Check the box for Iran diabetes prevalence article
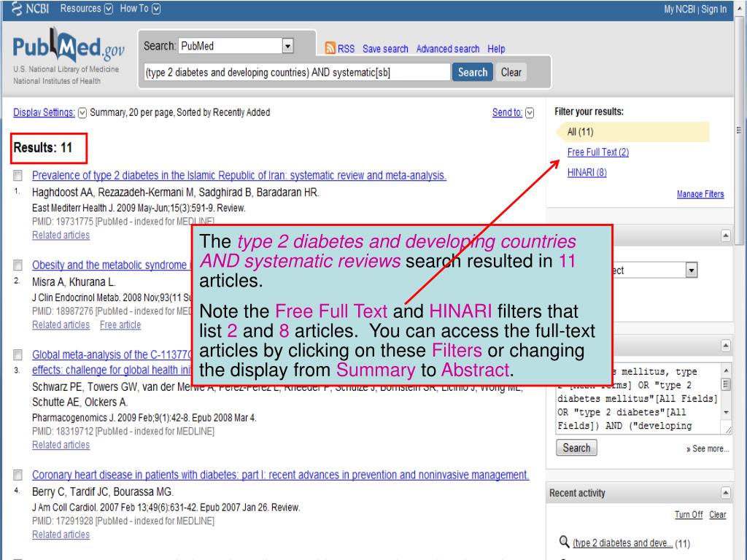Screen dimensions: 747x560 tap(18, 175)
